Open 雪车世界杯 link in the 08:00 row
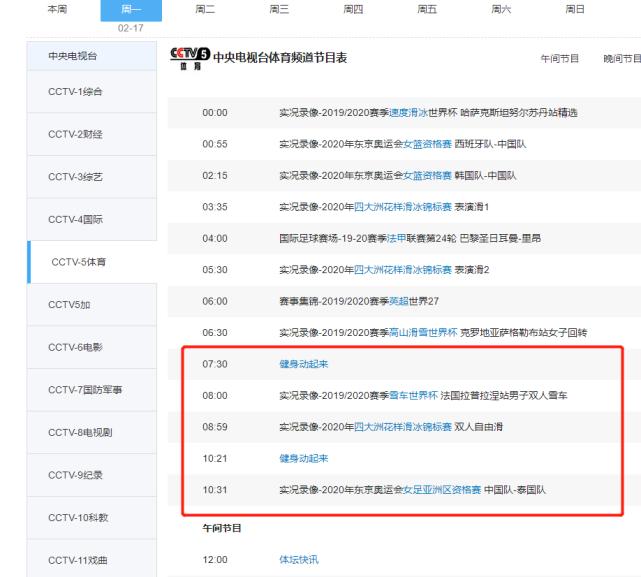Viewport: 641px width, 577px height. 413,395
